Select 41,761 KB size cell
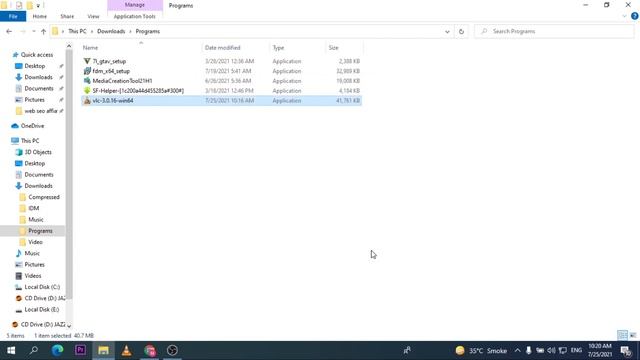Image resolution: width=640 pixels, height=360 pixels. pyautogui.click(x=348, y=100)
